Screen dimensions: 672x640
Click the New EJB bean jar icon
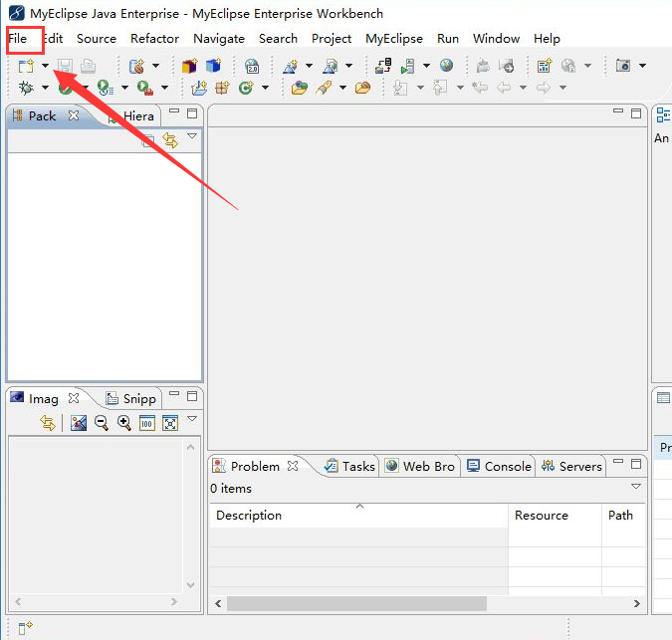136,66
